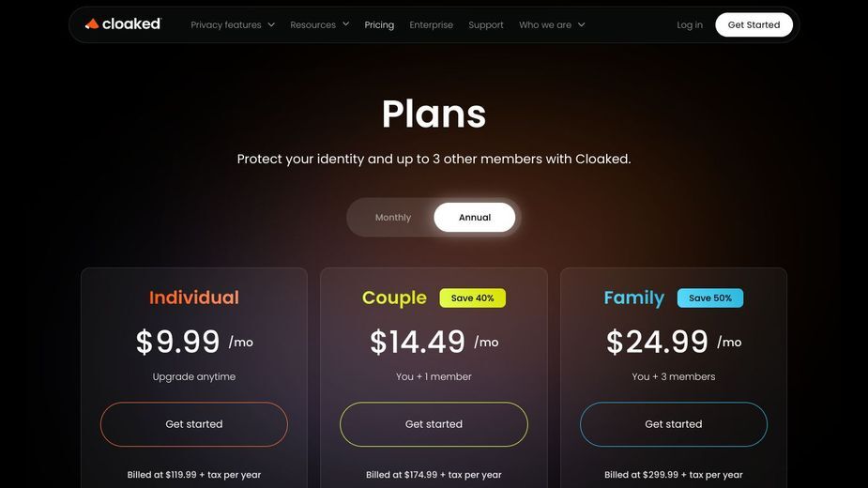Expand the Who we are chevron
Screen dimensions: 868x488
[x=581, y=24]
